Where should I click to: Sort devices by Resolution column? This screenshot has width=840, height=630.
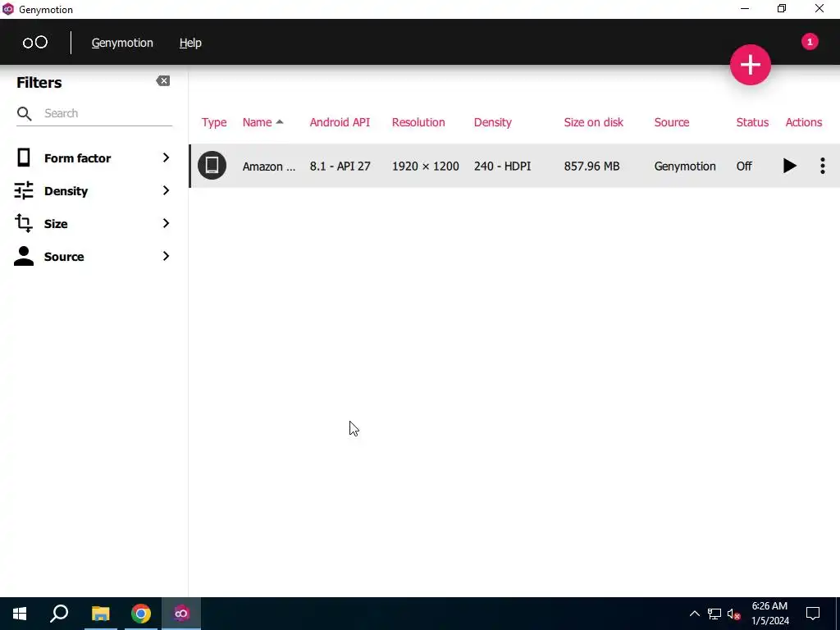(x=418, y=122)
